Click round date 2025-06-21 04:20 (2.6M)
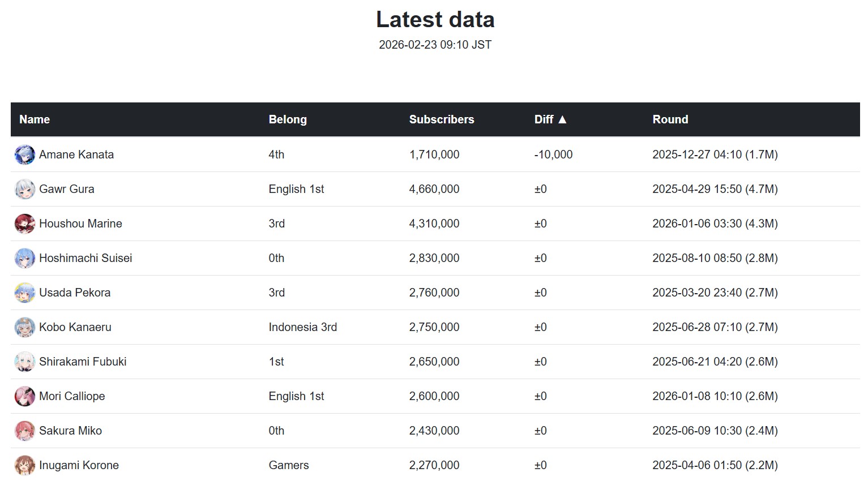The image size is (868, 481). (715, 362)
